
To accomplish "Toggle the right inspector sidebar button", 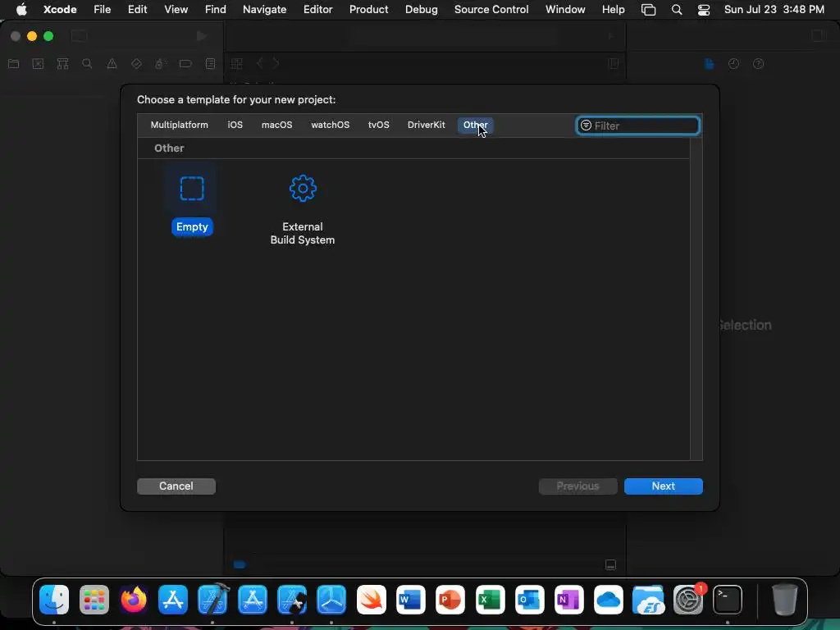I will tap(819, 36).
